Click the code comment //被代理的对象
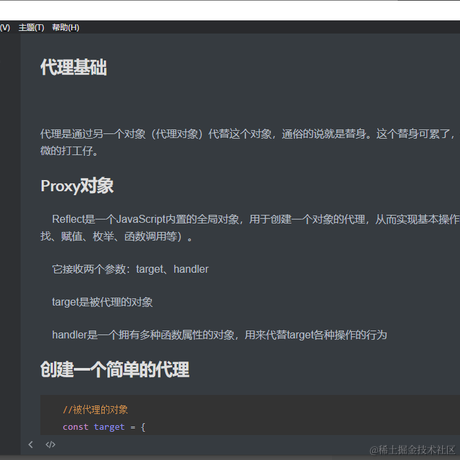 pyautogui.click(x=95, y=410)
